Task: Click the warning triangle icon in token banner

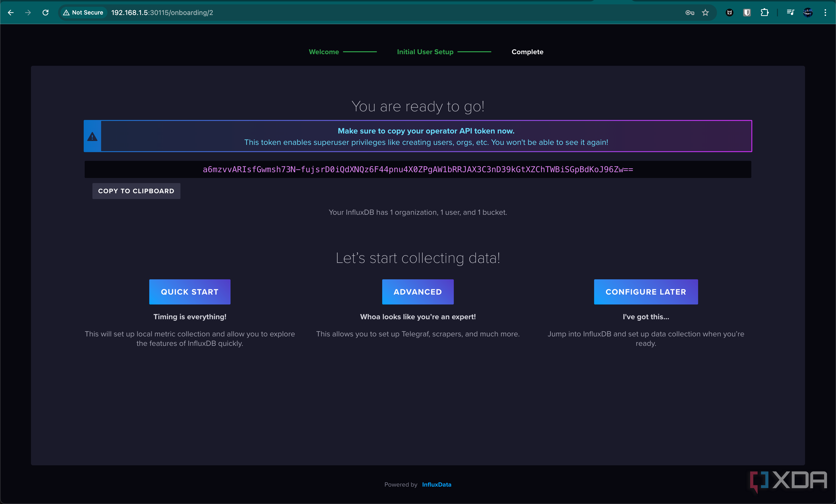Action: pos(92,136)
